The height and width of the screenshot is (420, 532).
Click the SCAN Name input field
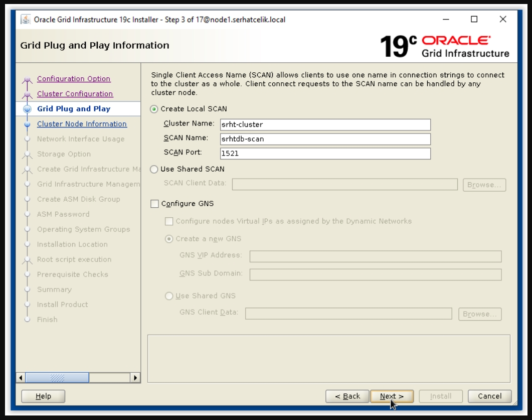click(x=325, y=139)
